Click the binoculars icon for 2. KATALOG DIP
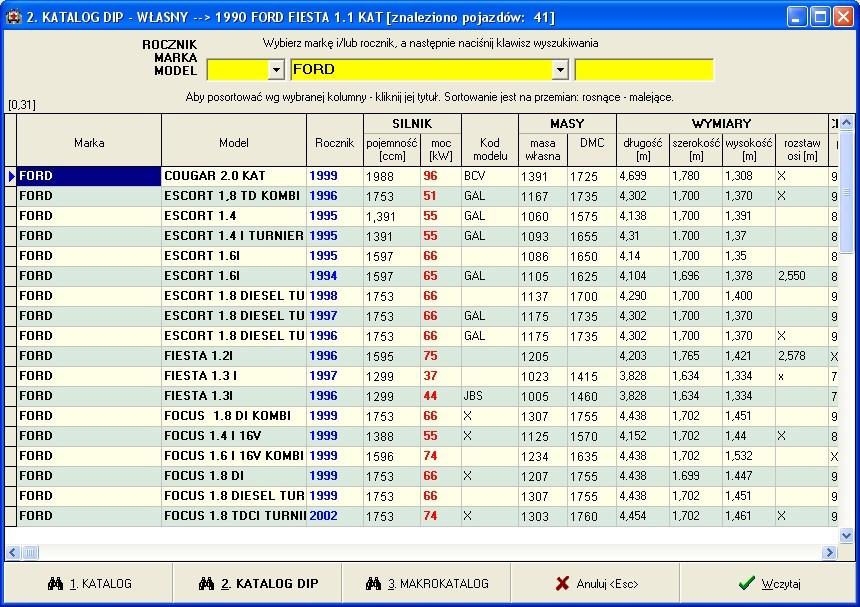Image resolution: width=860 pixels, height=607 pixels. [206, 583]
